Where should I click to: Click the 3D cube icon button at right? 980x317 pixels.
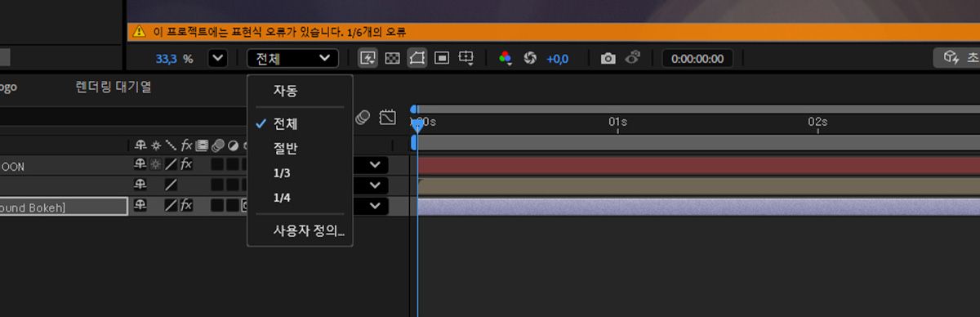pos(951,58)
